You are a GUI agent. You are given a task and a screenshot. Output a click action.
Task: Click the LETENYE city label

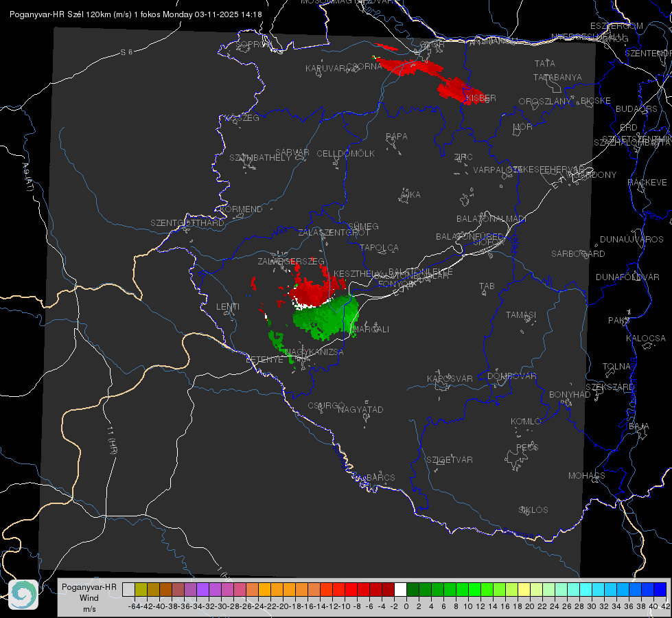pos(264,360)
